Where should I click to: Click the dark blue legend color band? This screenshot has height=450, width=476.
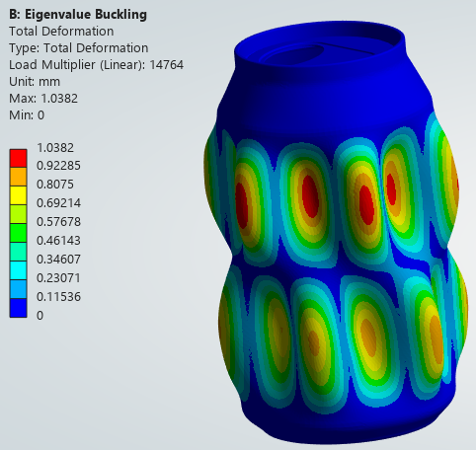[18, 308]
